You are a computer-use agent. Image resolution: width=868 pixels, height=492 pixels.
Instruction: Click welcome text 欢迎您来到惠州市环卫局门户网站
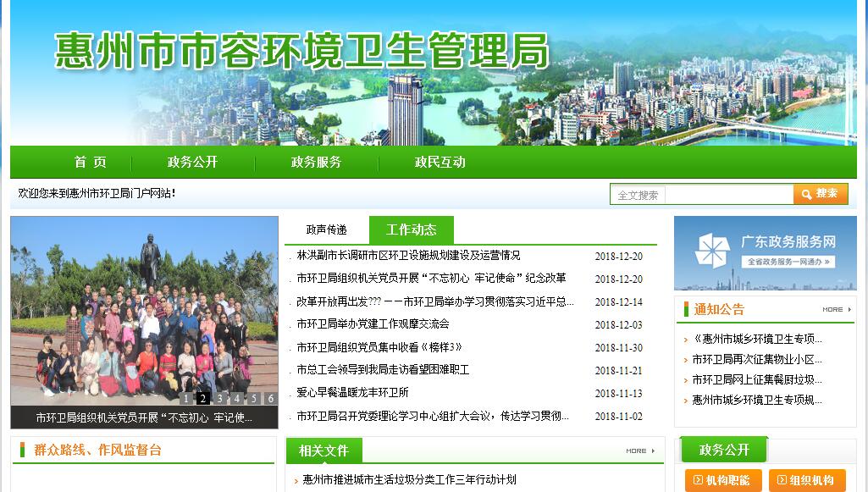97,193
